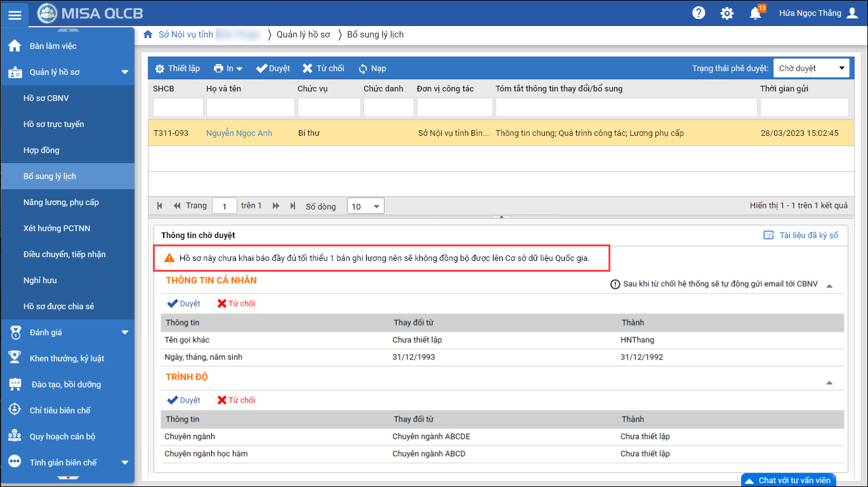Open the hamburger menu icon

(15, 15)
